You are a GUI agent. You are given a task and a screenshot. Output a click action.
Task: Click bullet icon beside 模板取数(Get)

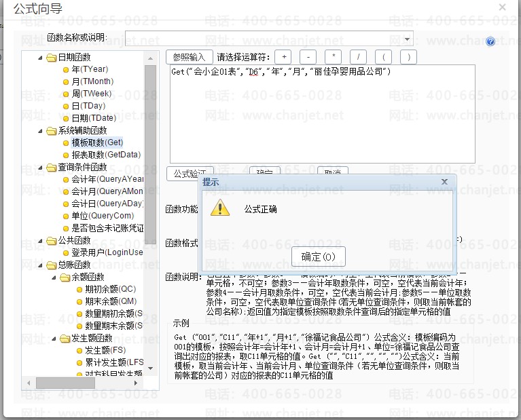coord(66,143)
